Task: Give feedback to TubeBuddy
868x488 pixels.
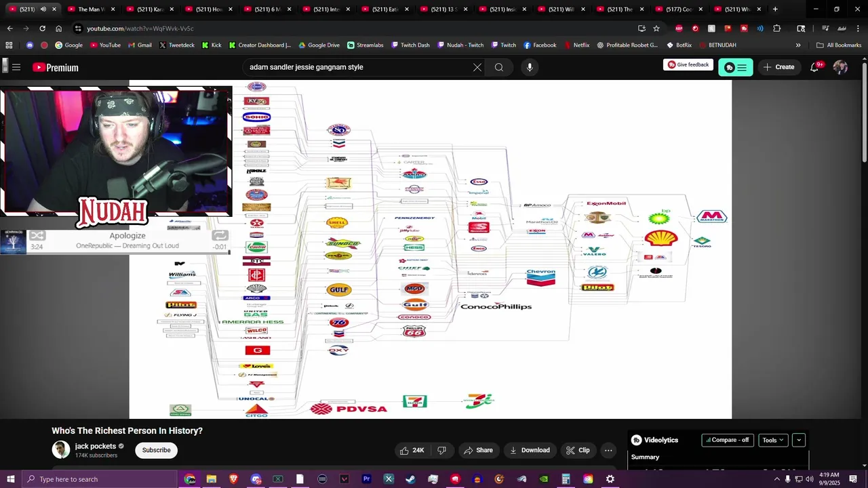Action: [688, 65]
